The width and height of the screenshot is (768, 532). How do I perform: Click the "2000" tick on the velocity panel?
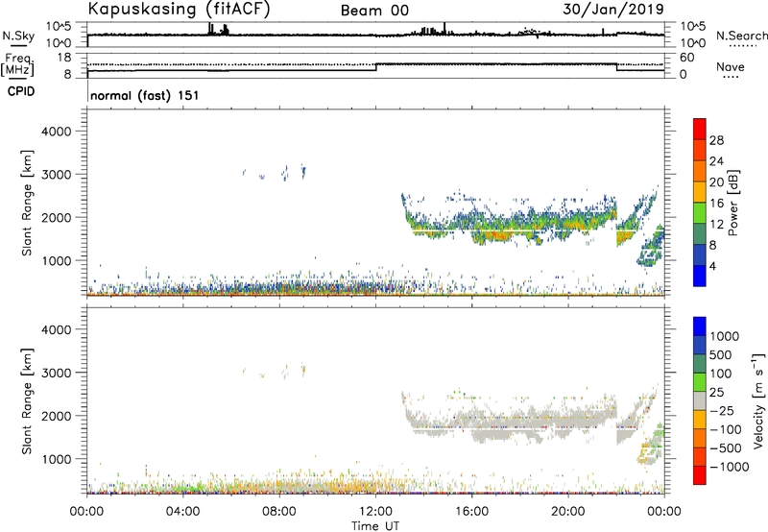tap(57, 416)
